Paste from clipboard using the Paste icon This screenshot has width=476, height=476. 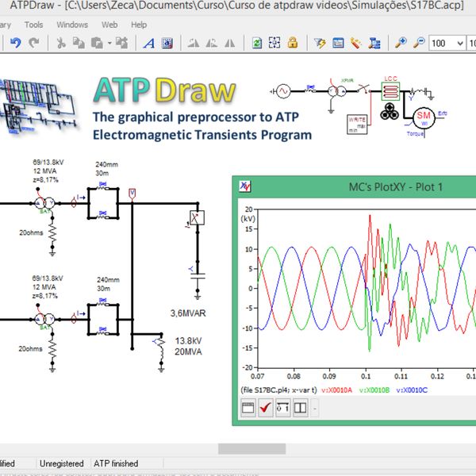pyautogui.click(x=97, y=43)
